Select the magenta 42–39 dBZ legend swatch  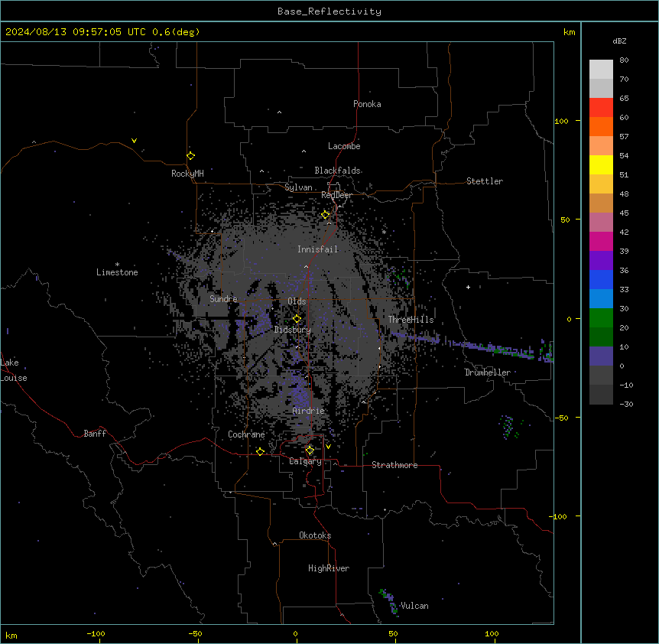click(x=601, y=241)
